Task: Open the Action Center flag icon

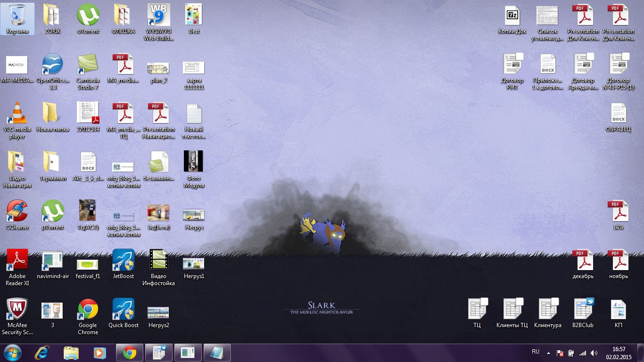Action: (560, 353)
